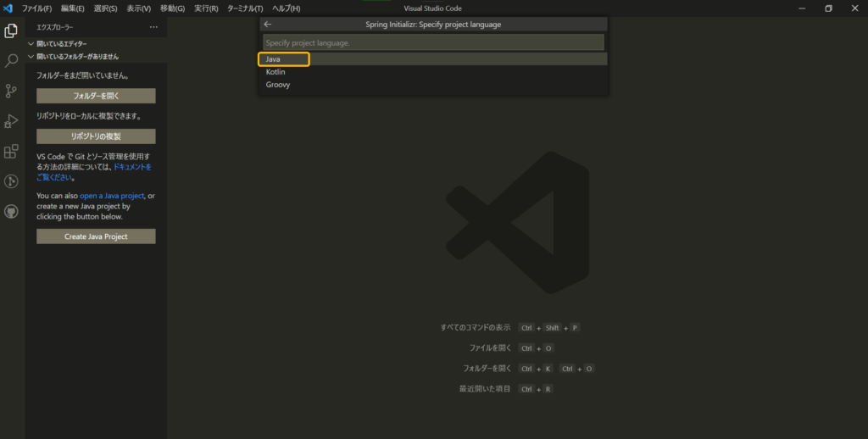Restore down the VS Code window

tap(829, 8)
